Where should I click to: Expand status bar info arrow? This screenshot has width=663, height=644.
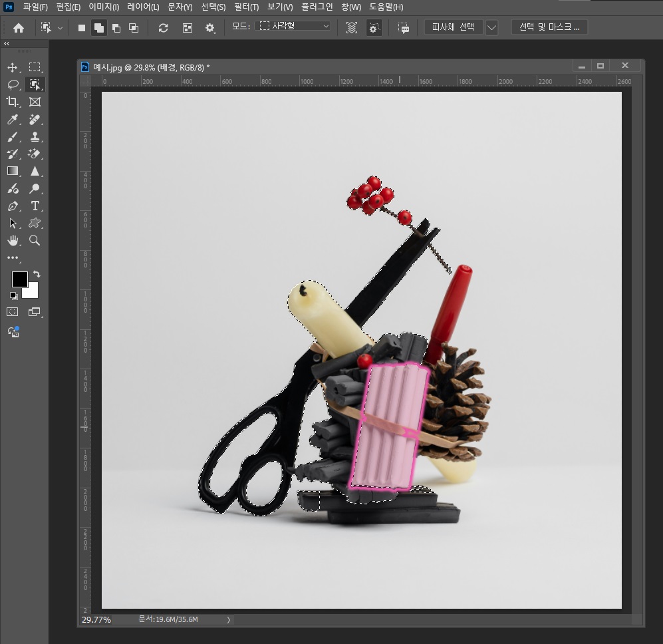228,620
